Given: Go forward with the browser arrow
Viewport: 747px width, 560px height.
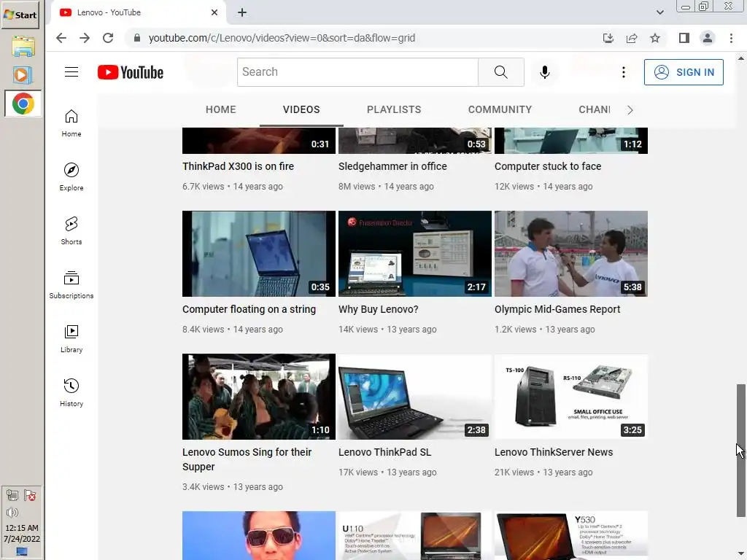Looking at the screenshot, I should click(85, 38).
